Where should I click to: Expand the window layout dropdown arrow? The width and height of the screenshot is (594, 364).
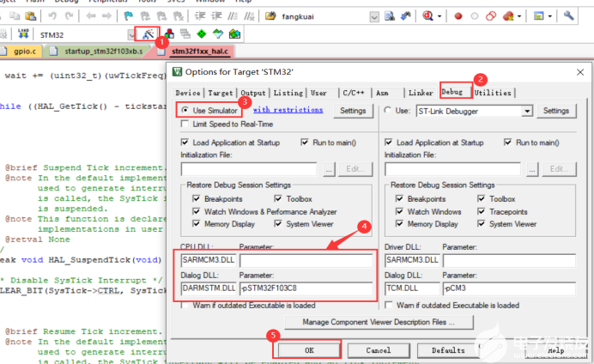pyautogui.click(x=549, y=16)
